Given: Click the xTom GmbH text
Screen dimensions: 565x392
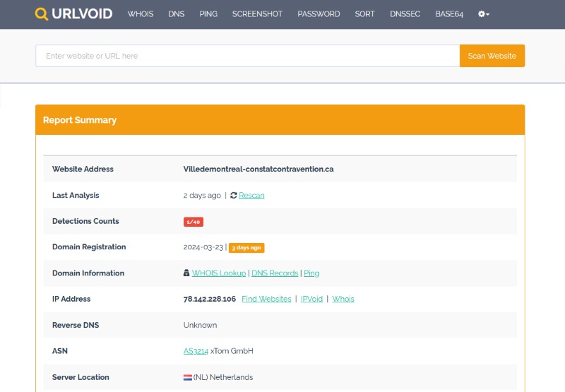Looking at the screenshot, I should point(232,351).
